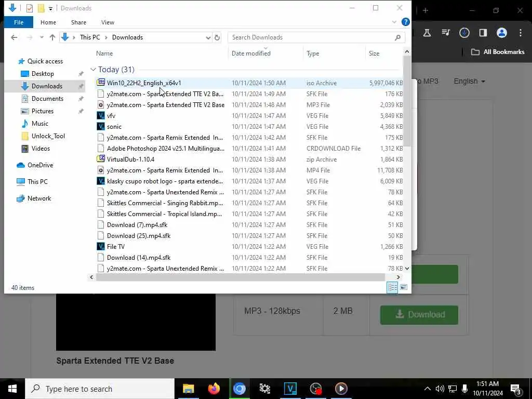Click the Type here to search box
Image resolution: width=532 pixels, height=399 pixels.
(100, 389)
